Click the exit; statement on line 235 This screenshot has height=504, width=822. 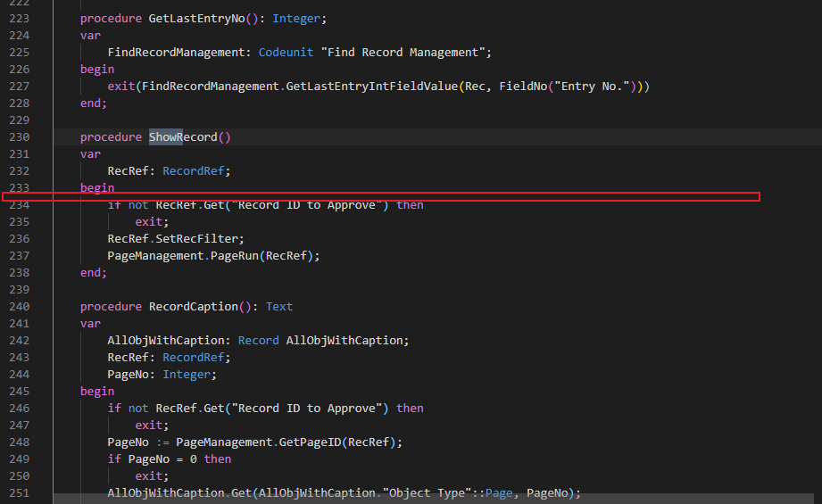(x=152, y=222)
